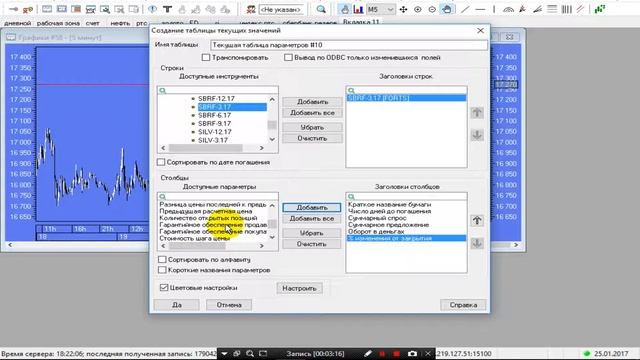Click the magnifier search icon in toolbar
Image resolution: width=640 pixels, height=360 pixels.
pyautogui.click(x=321, y=9)
